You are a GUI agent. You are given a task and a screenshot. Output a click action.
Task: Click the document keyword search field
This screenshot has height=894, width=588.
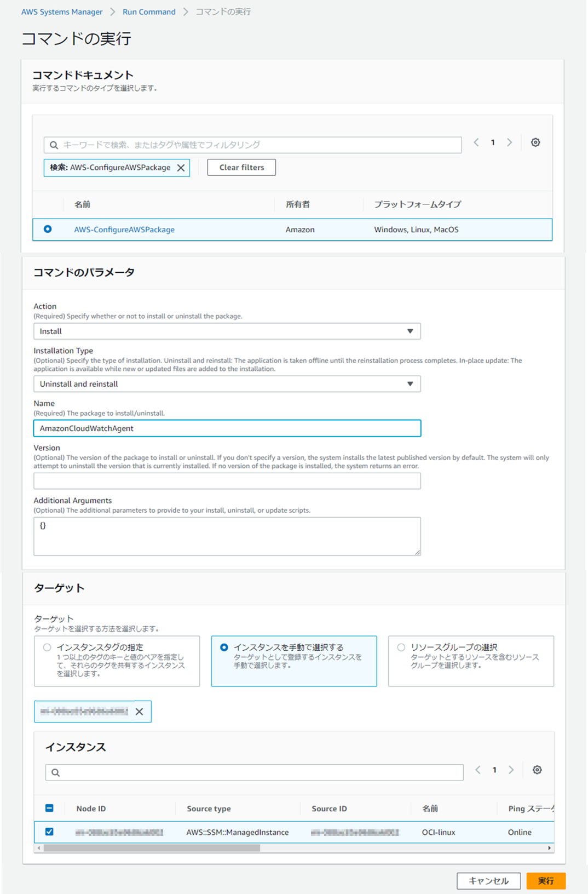(252, 145)
